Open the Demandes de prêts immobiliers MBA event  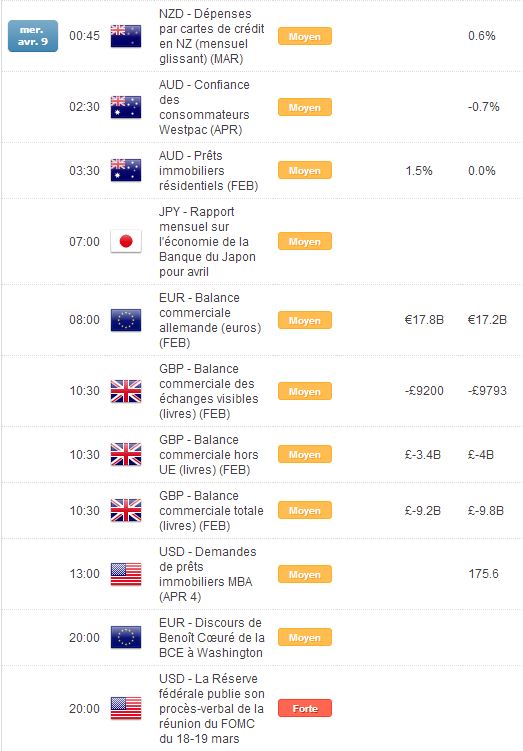tap(208, 574)
